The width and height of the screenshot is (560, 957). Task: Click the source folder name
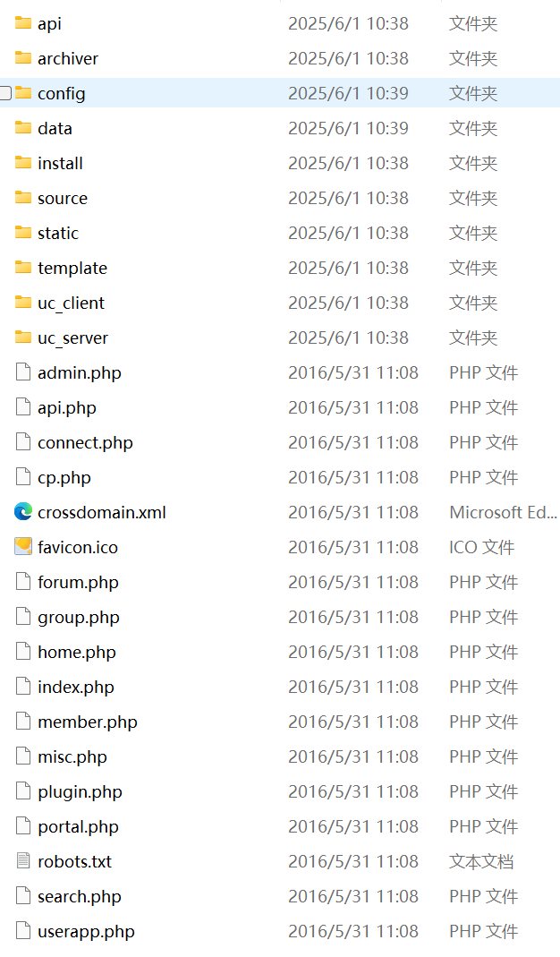[x=63, y=199]
